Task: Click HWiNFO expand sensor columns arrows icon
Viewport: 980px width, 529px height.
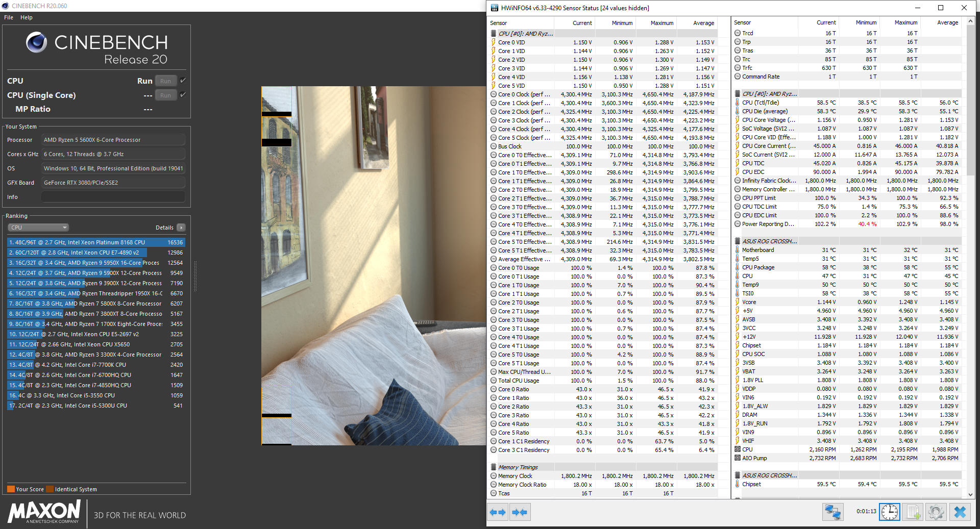Action: pos(498,512)
